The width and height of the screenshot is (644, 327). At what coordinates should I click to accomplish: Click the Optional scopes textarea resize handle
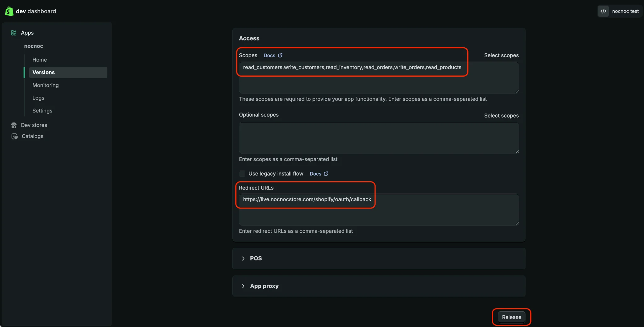pyautogui.click(x=517, y=152)
